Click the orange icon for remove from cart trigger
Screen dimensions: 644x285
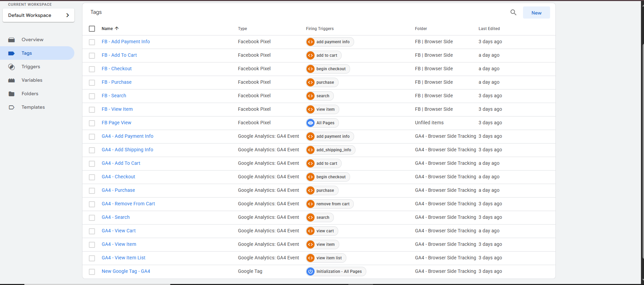311,204
